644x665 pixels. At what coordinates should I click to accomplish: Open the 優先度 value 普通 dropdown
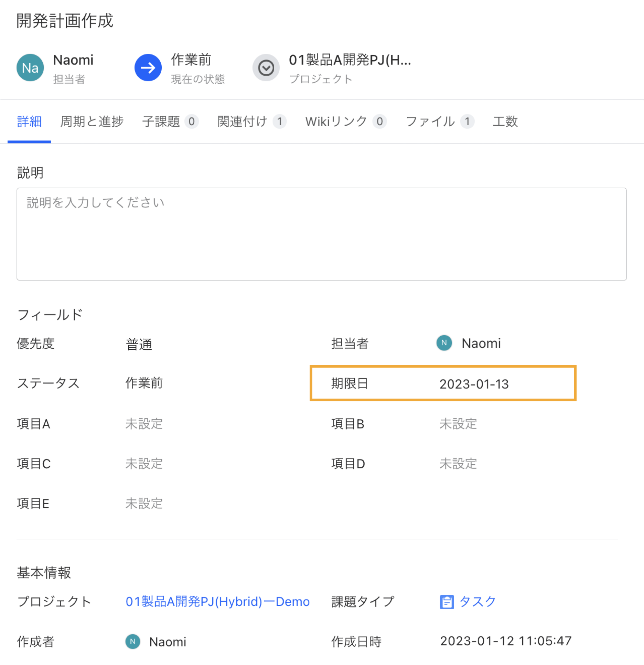coord(139,344)
